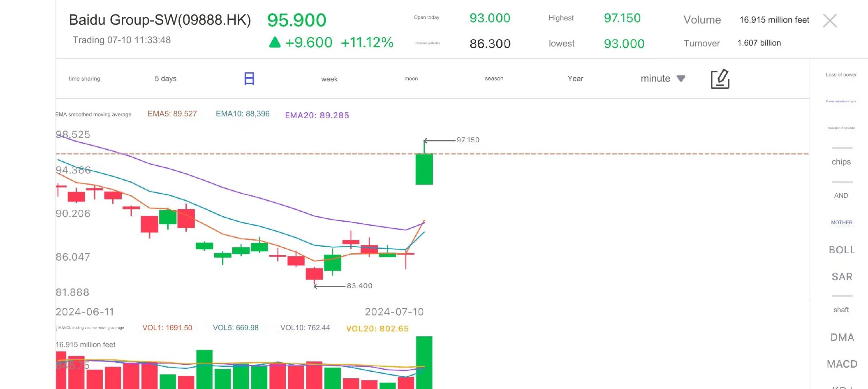
Task: Select the Year chart period
Action: tap(575, 79)
